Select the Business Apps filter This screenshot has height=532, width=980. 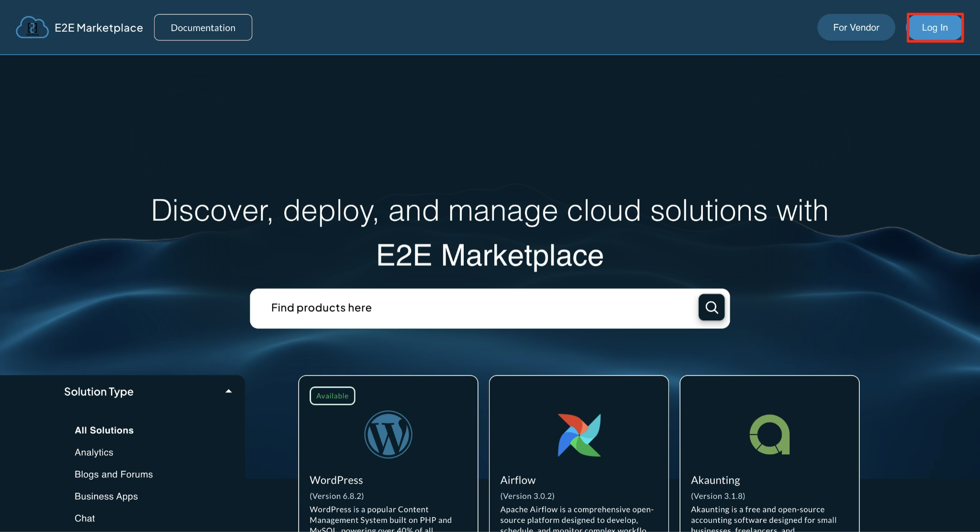106,496
